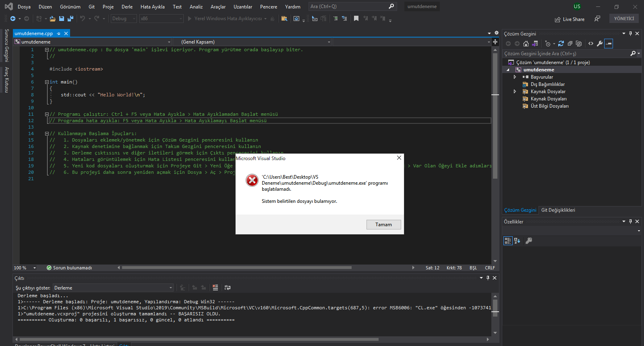Open the (Genel Kapsam) scope dropdown
This screenshot has width=644, height=346.
[x=253, y=42]
